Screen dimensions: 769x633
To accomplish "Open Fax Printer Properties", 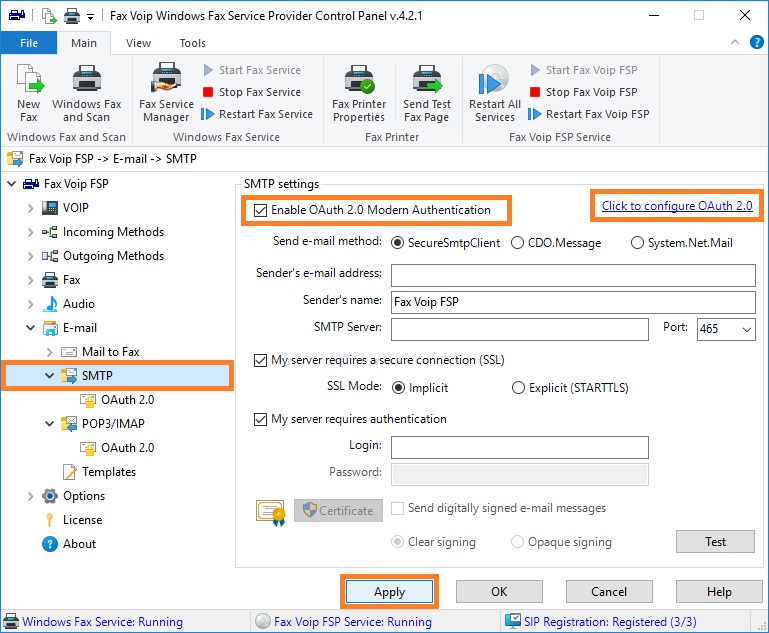I will [359, 93].
